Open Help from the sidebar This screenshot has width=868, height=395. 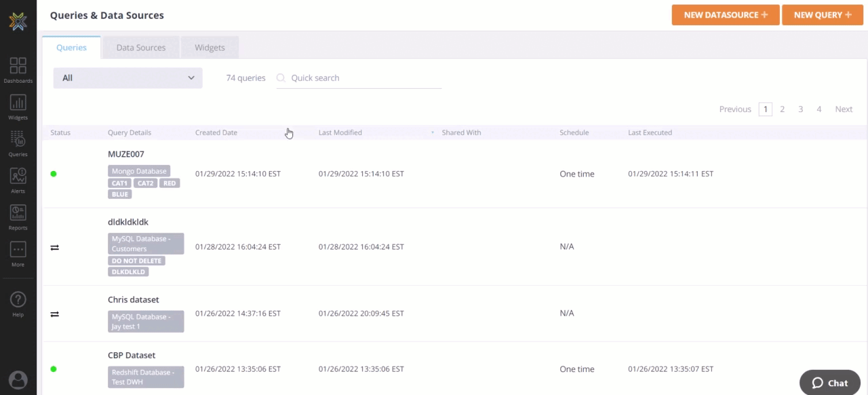coord(18,303)
